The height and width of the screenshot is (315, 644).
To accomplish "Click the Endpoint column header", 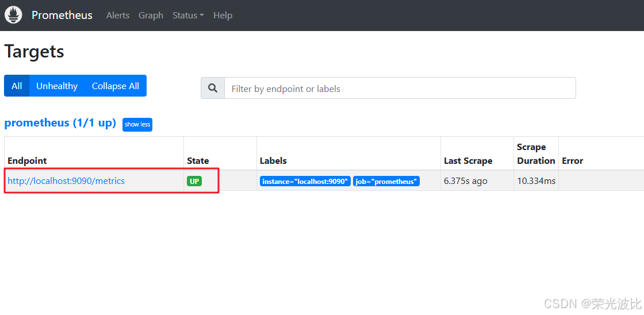I will 27,160.
